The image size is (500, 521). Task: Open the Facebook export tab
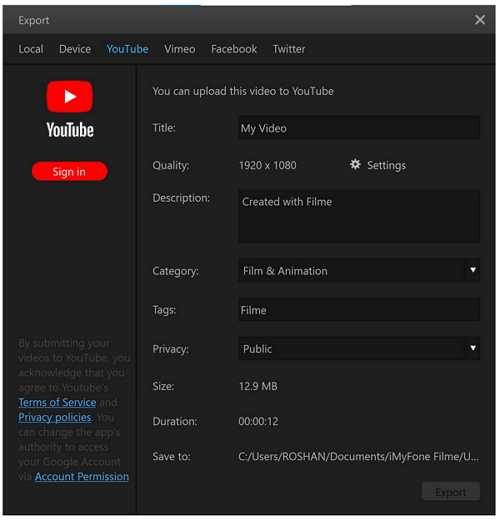tap(234, 49)
